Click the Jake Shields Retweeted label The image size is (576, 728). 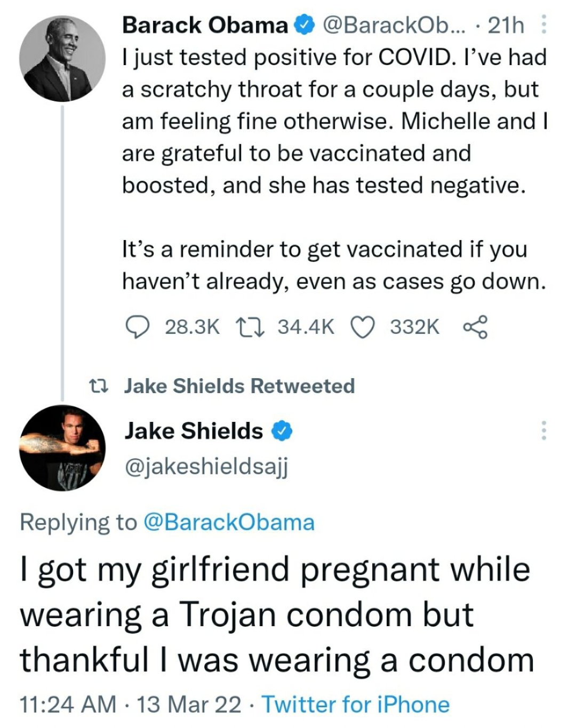point(239,386)
